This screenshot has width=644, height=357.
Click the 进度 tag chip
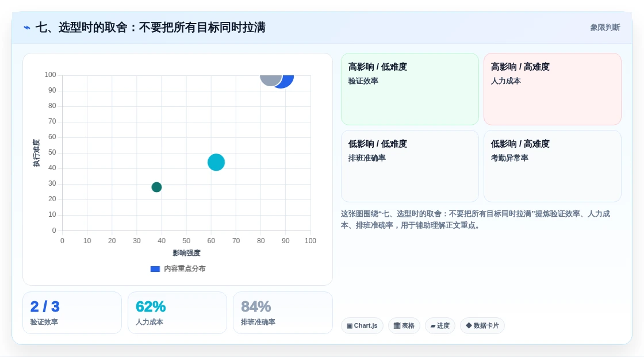coord(440,326)
